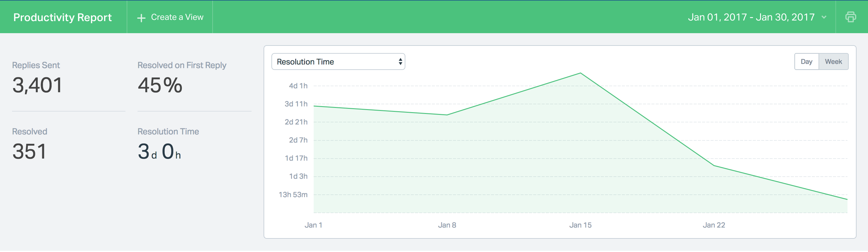868x252 pixels.
Task: Click the Resolved metric label
Action: (30, 132)
